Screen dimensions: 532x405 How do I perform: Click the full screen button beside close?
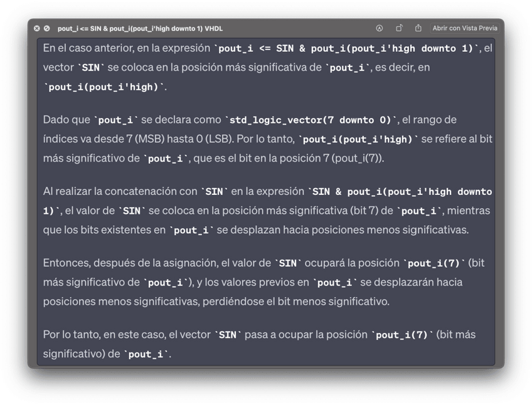46,28
